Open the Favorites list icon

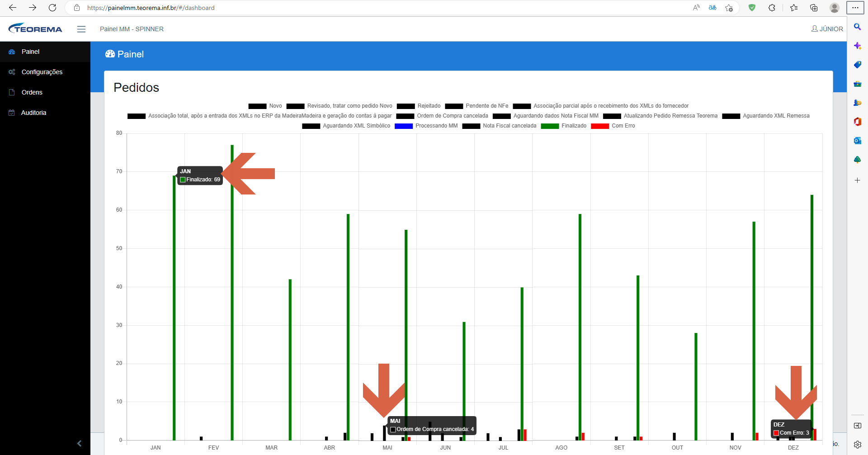(x=794, y=8)
